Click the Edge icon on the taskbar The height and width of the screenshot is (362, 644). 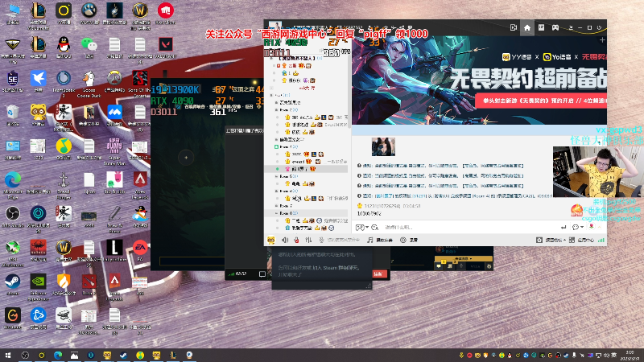pos(57,355)
